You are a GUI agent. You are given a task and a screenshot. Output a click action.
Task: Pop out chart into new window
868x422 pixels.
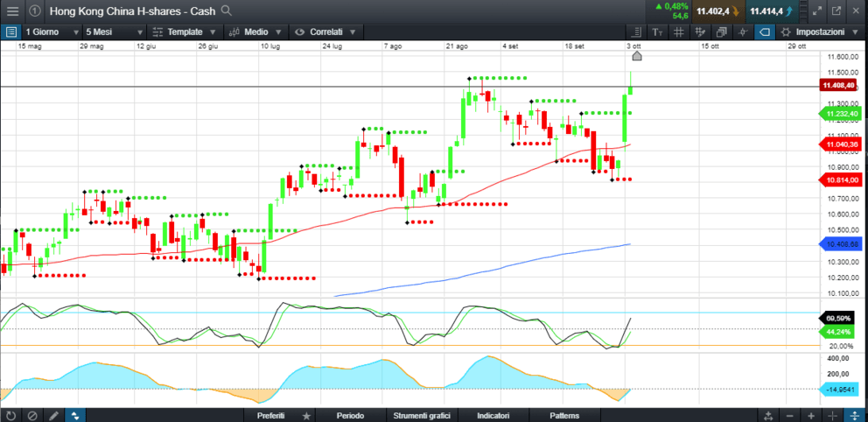(x=836, y=11)
